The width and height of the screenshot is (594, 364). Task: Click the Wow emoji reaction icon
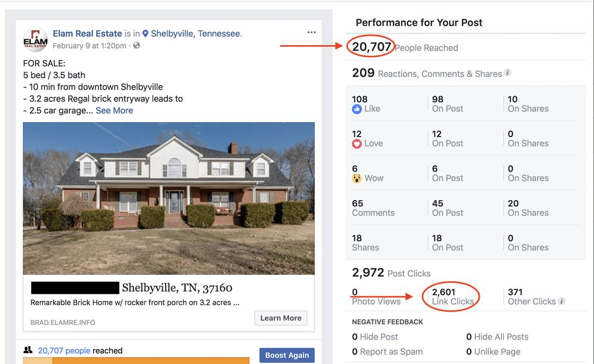coord(357,178)
